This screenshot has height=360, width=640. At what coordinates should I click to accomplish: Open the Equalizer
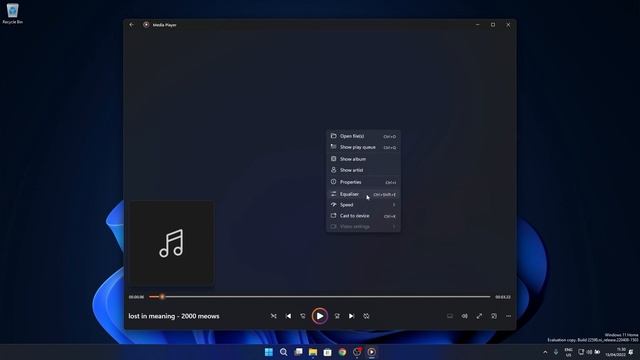click(x=363, y=194)
